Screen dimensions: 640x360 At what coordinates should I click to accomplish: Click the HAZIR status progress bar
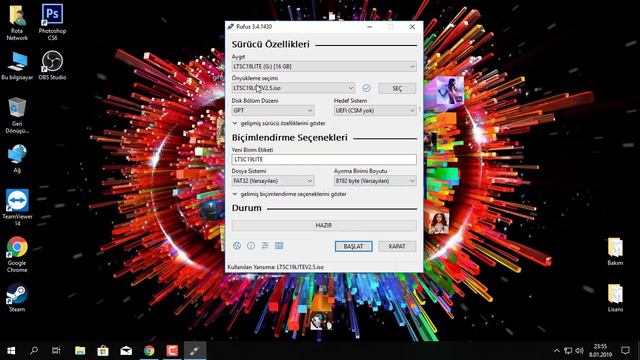(324, 225)
